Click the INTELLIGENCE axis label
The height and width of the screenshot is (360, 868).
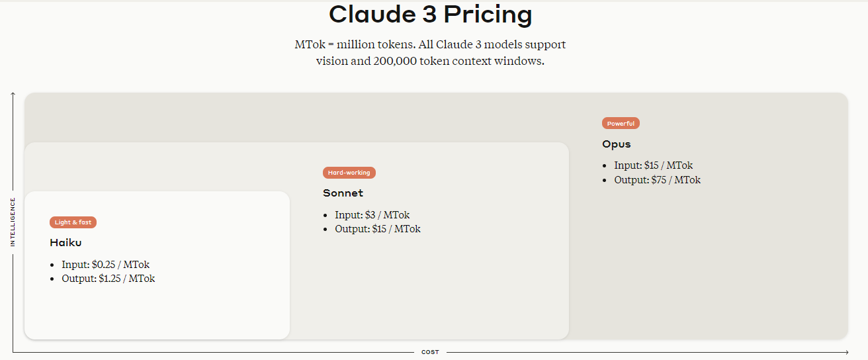13,222
